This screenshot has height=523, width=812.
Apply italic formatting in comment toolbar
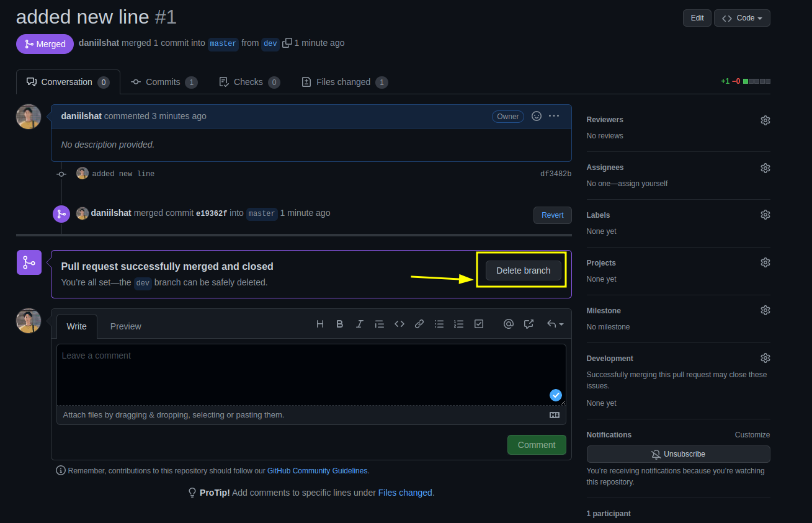[360, 324]
